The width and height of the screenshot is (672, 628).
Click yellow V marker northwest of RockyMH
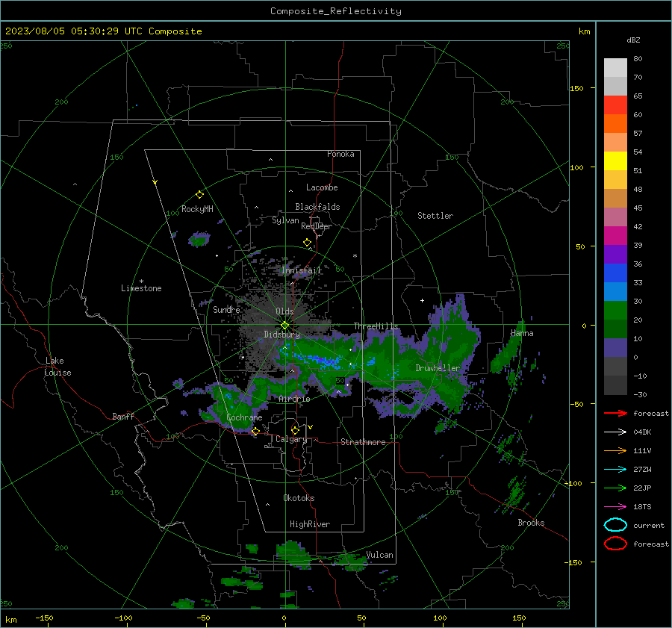pos(155,182)
